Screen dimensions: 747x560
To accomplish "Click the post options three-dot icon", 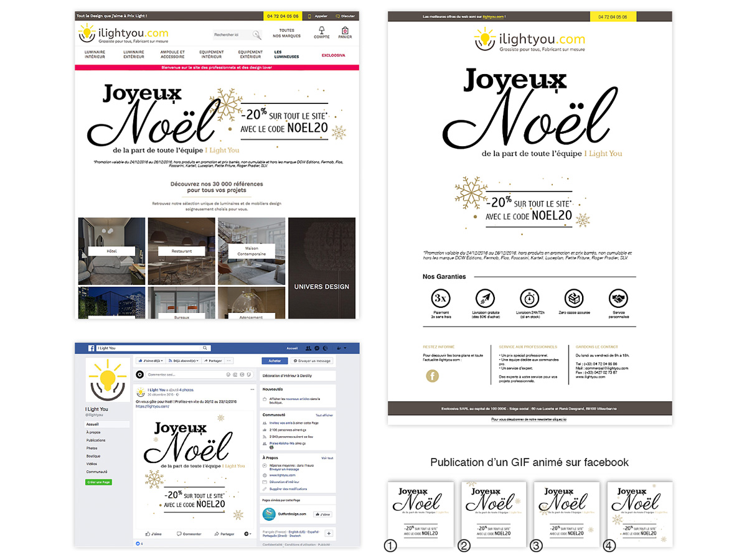I will pyautogui.click(x=252, y=390).
